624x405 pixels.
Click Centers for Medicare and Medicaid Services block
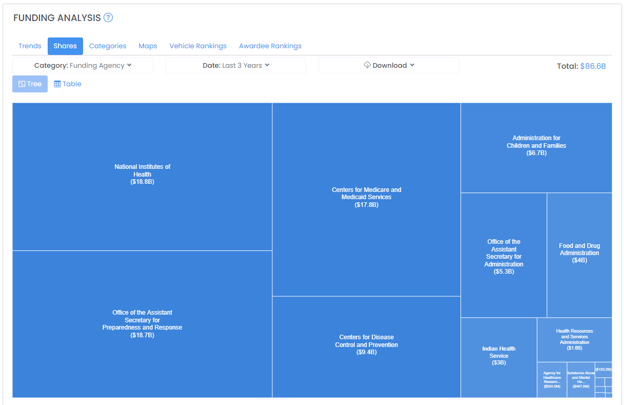point(367,199)
